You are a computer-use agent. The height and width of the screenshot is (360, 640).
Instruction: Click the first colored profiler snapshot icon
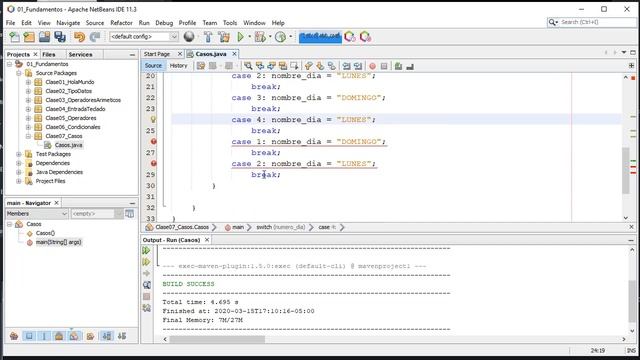[x=350, y=37]
